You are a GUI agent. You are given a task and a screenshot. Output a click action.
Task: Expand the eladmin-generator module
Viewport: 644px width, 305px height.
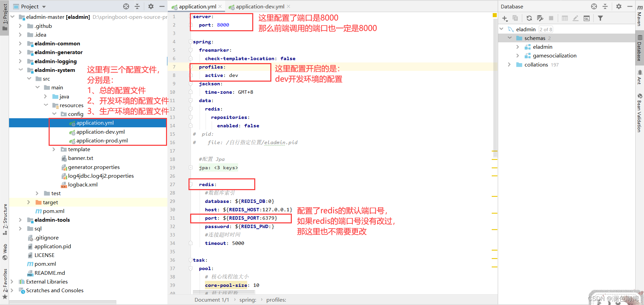[x=20, y=52]
